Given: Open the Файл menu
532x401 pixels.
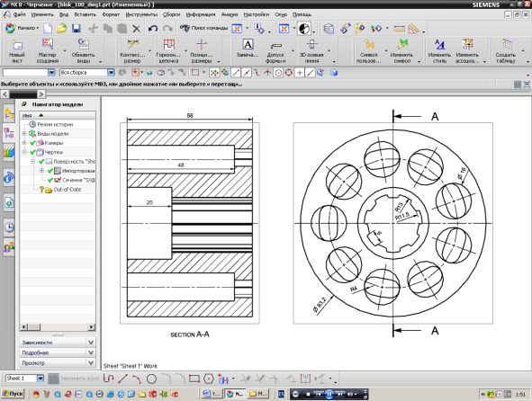Looking at the screenshot, I should 19,14.
